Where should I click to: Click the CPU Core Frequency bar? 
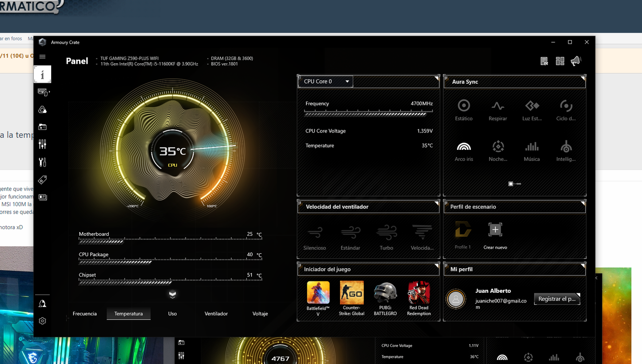(369, 114)
